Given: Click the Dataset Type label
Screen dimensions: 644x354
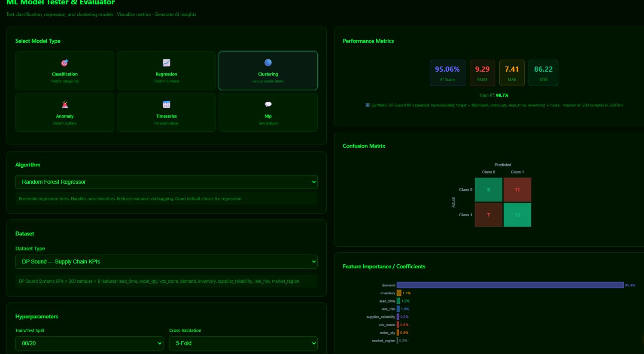Looking at the screenshot, I should 30,249.
